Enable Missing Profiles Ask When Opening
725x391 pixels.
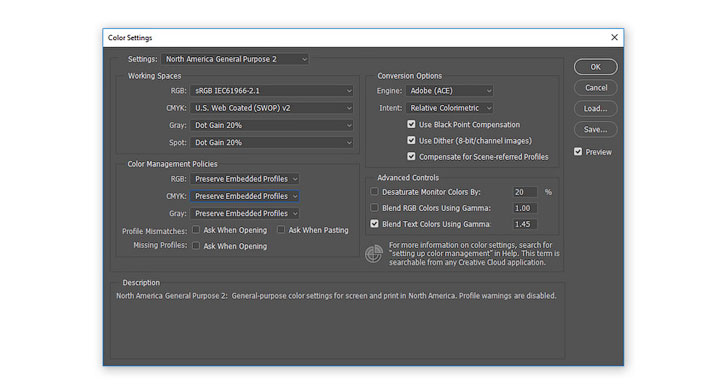pyautogui.click(x=196, y=245)
